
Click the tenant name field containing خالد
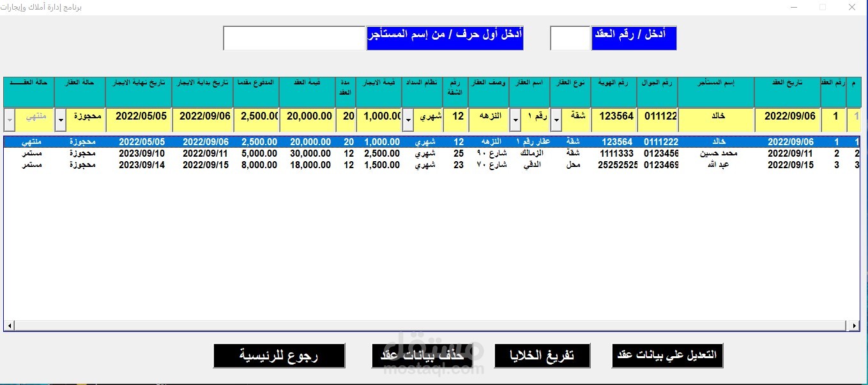point(715,119)
